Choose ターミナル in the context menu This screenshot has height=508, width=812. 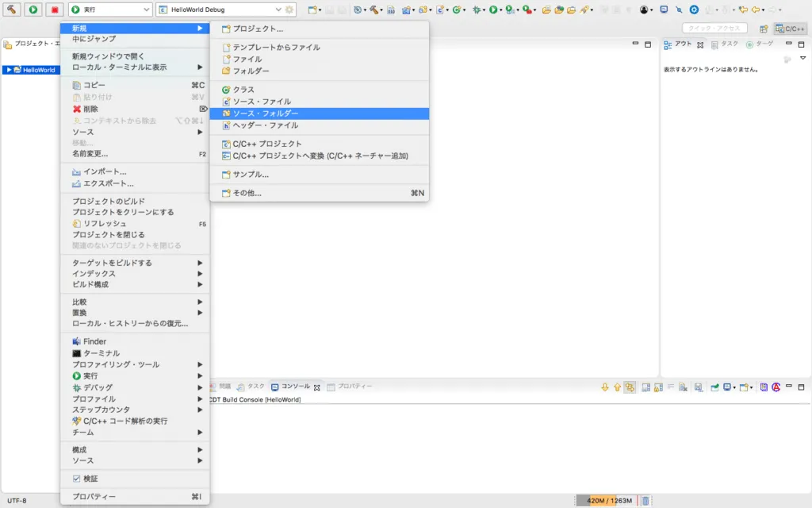click(136, 353)
